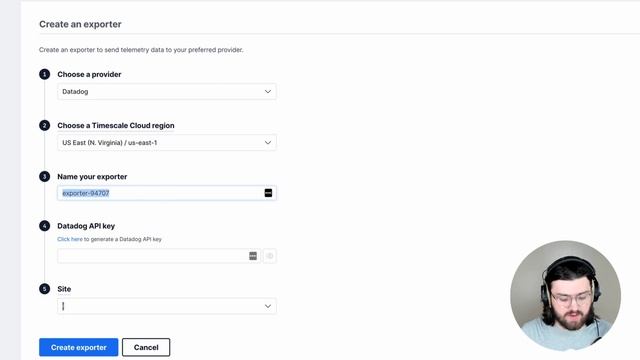Click the password manager icon in the API key field
Viewport: 640px width, 360px height.
point(253,256)
